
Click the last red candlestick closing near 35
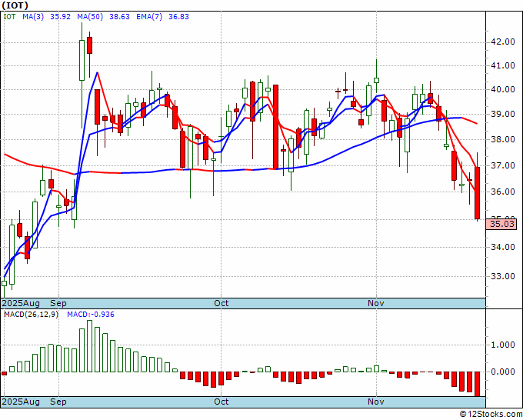click(x=478, y=193)
